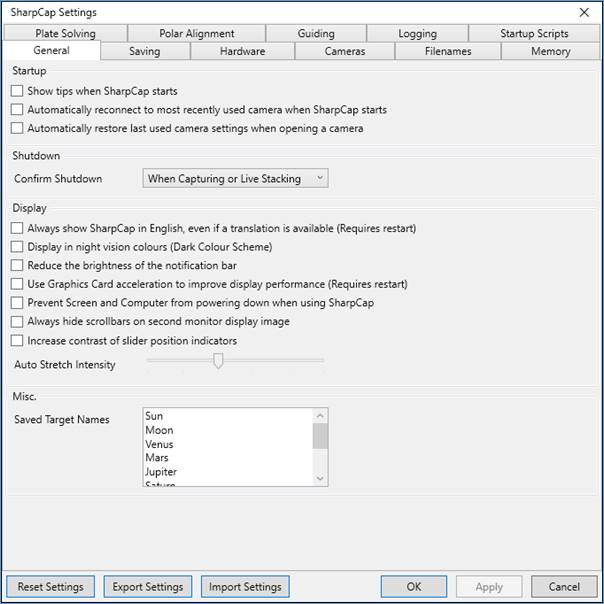Confirm with the OK button

tap(414, 586)
